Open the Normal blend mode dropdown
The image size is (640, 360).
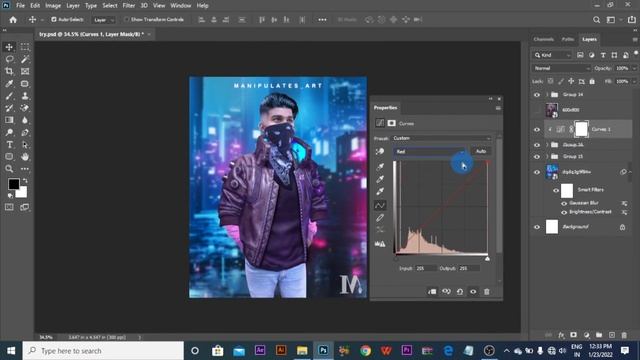561,68
